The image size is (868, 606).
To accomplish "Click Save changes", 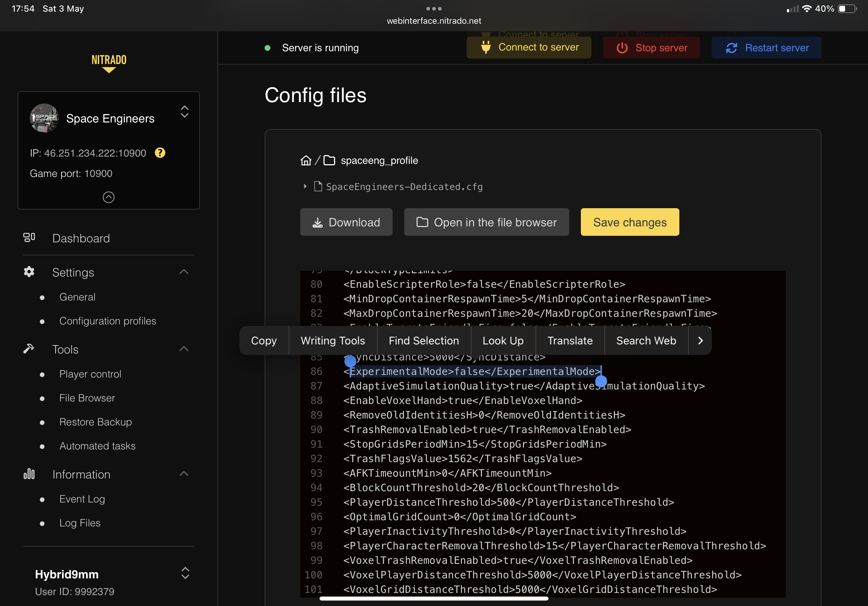I will pos(630,222).
